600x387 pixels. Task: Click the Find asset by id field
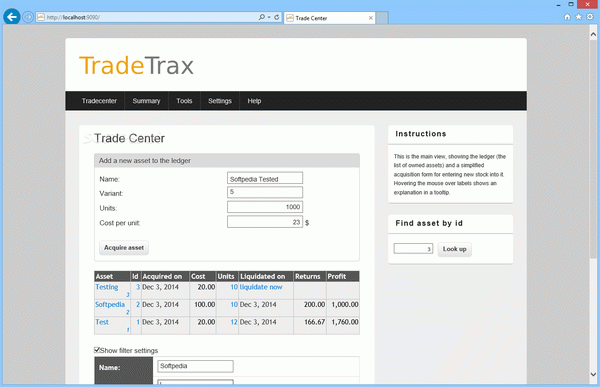pos(413,249)
